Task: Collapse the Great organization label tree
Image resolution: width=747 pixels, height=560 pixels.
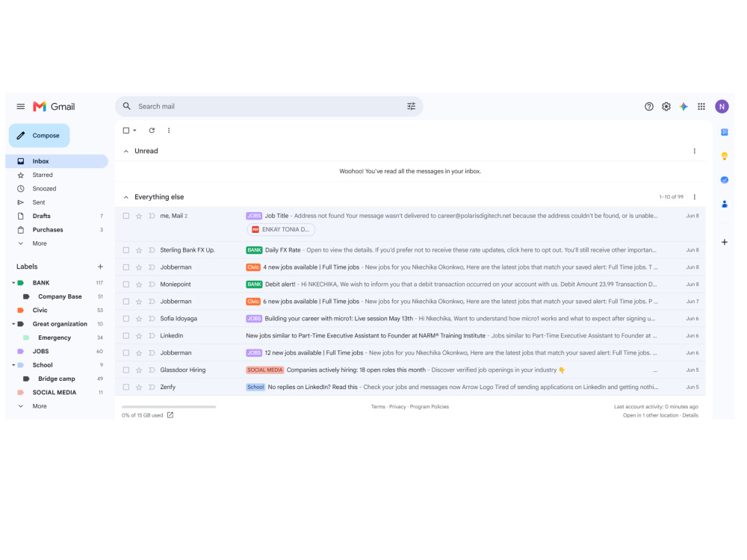Action: [13, 324]
